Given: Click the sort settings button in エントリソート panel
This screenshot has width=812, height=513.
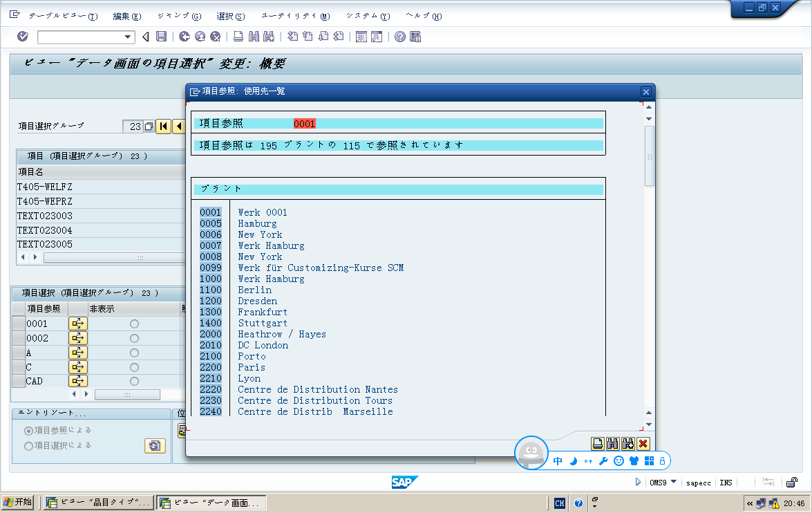Looking at the screenshot, I should pos(154,446).
